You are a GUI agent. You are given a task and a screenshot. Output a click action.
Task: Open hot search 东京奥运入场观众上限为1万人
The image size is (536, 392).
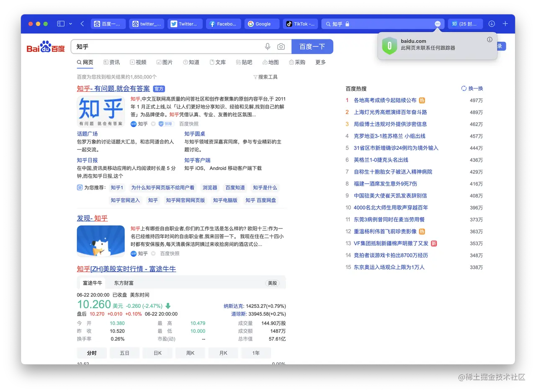(x=389, y=267)
